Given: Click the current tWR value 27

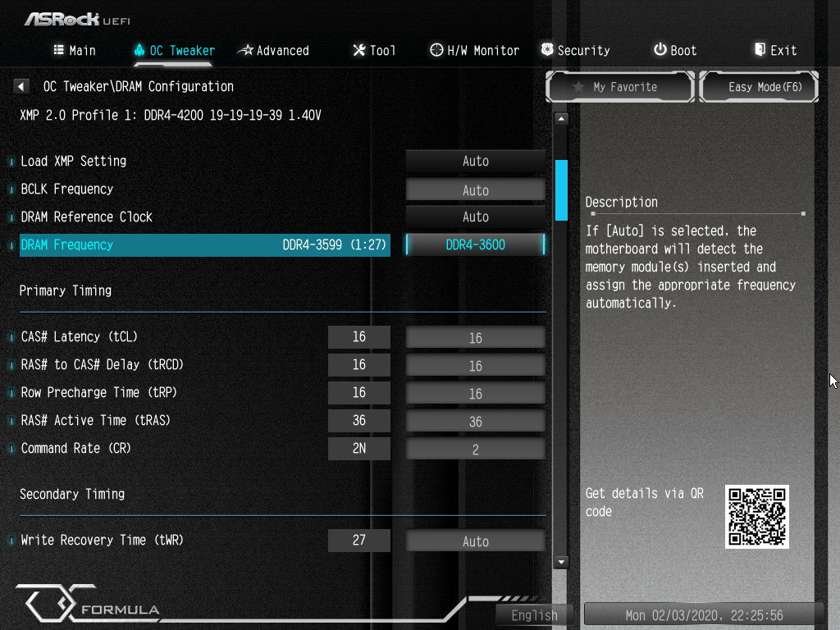Looking at the screenshot, I should coord(359,541).
